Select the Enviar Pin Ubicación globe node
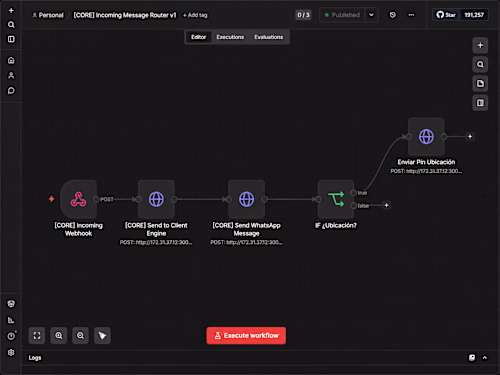The height and width of the screenshot is (375, 500). point(426,136)
